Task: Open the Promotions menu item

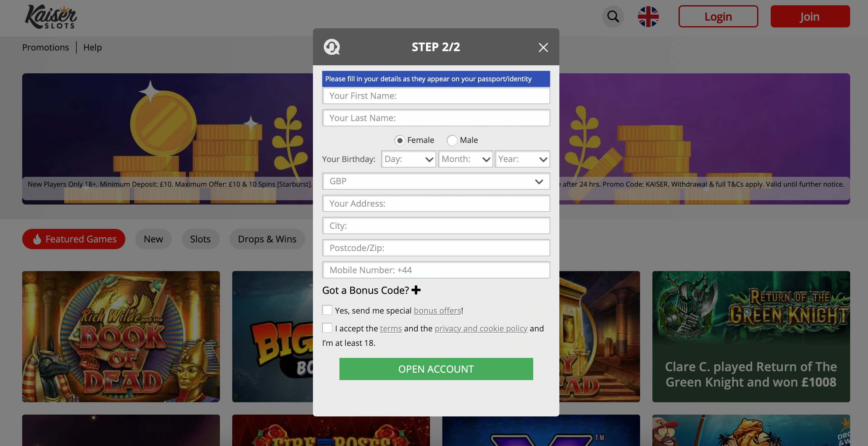Action: 46,47
